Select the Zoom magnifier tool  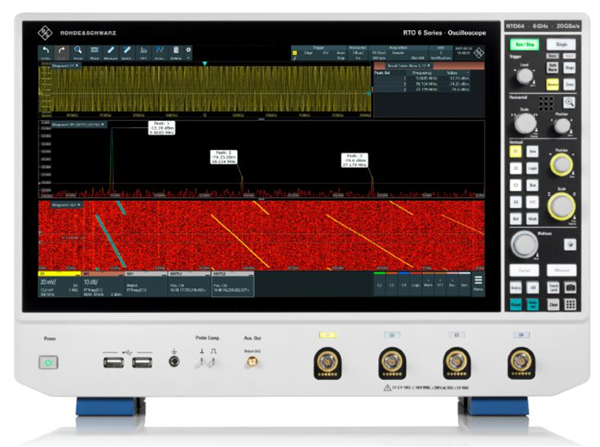78,51
